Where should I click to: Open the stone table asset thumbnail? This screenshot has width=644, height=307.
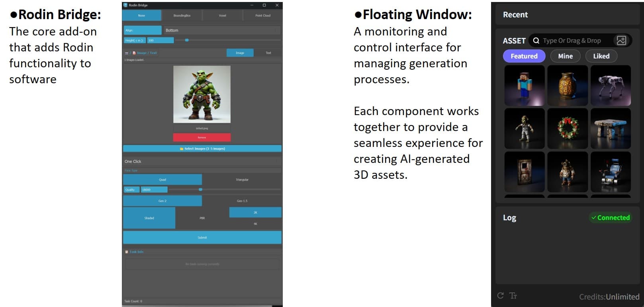611,129
